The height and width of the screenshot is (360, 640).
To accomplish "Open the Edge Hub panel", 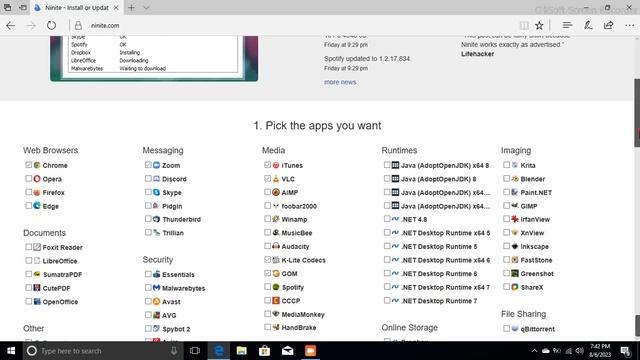I will pyautogui.click(x=567, y=25).
